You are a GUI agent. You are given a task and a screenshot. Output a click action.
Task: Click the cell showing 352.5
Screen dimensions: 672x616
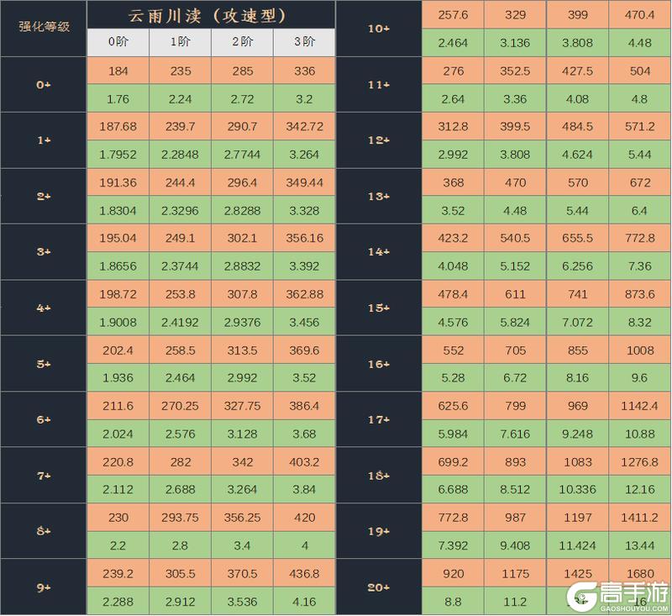point(515,71)
